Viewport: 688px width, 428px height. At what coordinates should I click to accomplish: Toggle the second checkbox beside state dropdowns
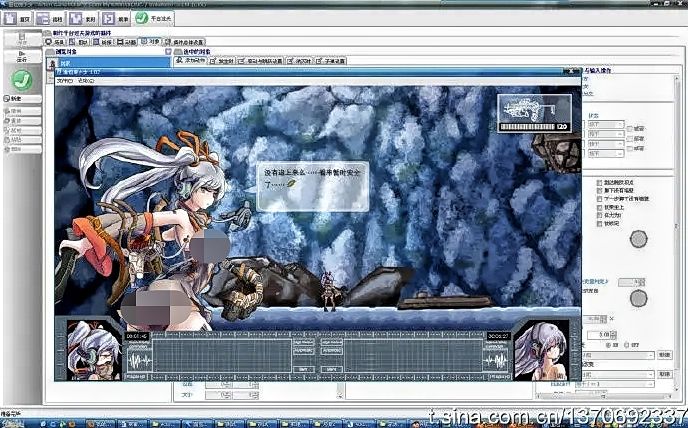coord(630,138)
